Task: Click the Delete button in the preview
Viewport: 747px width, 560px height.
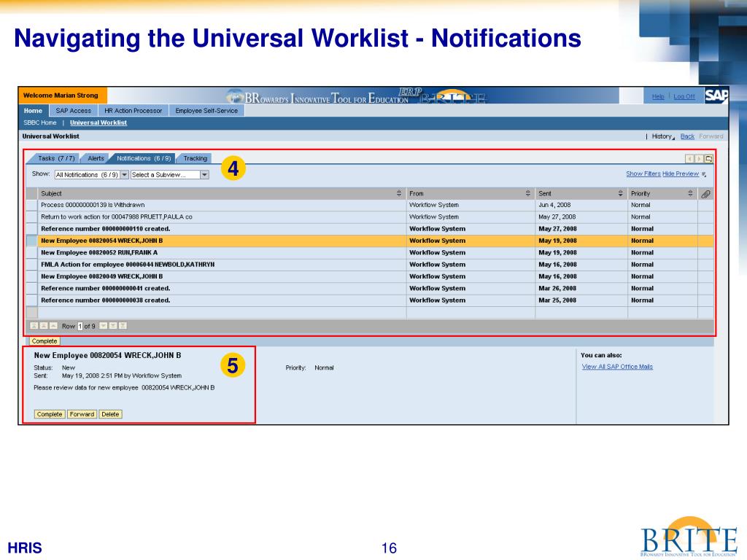Action: (110, 414)
